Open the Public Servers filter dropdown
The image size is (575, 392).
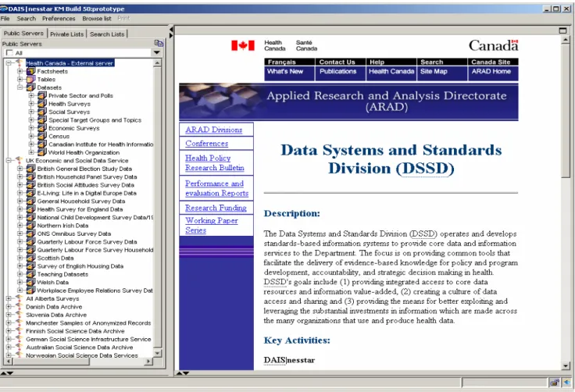tap(156, 52)
